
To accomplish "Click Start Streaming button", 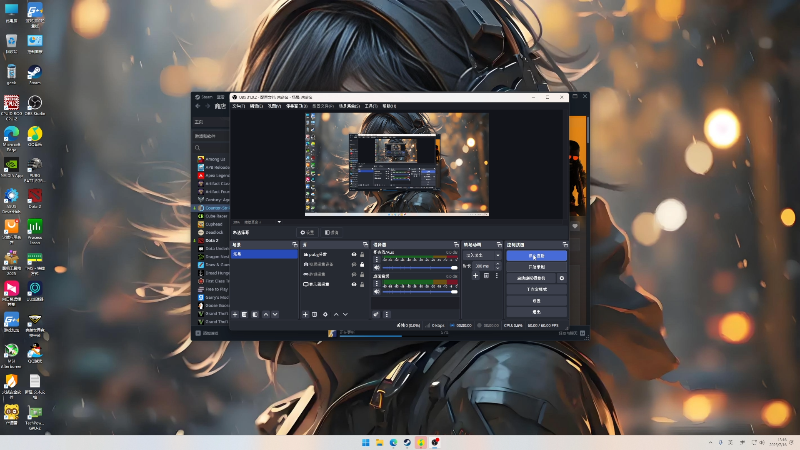I will pyautogui.click(x=536, y=256).
